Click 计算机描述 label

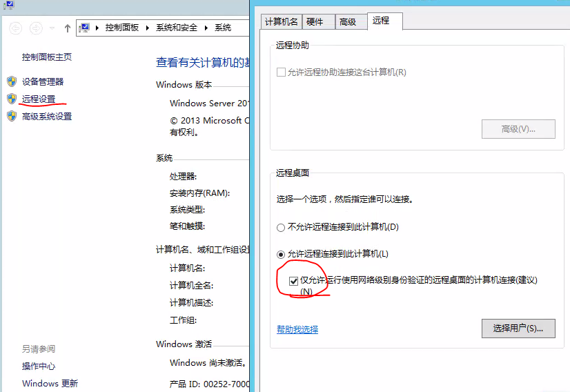click(x=191, y=302)
